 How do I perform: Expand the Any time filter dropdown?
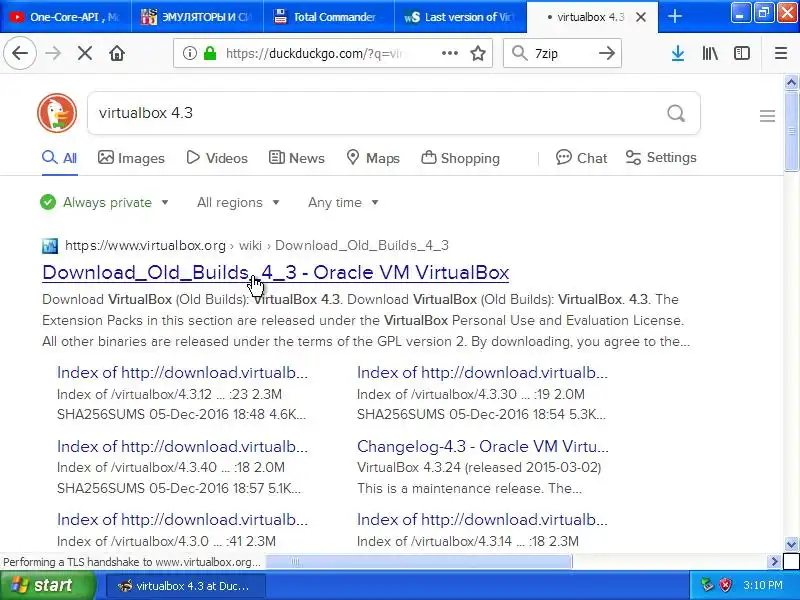click(343, 203)
